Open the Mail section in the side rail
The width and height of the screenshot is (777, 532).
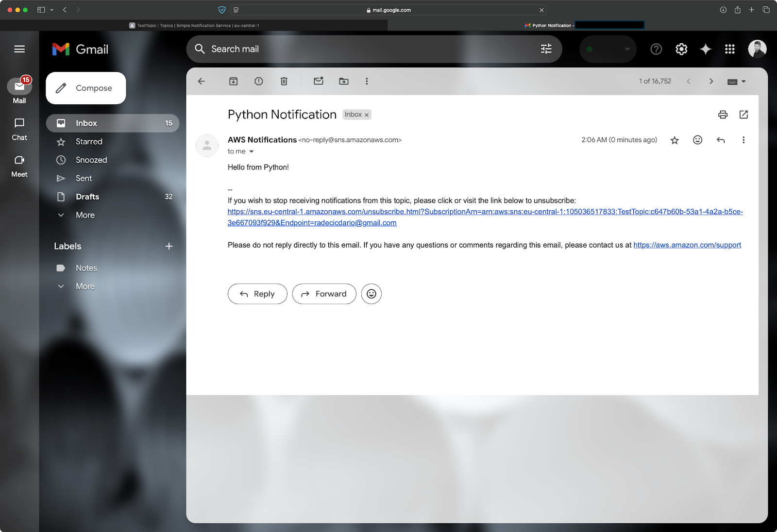[19, 91]
